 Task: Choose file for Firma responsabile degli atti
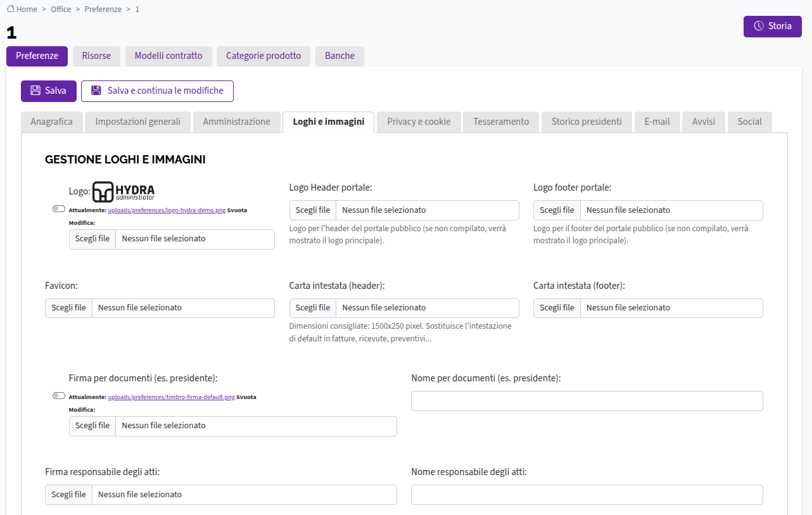coord(221,495)
